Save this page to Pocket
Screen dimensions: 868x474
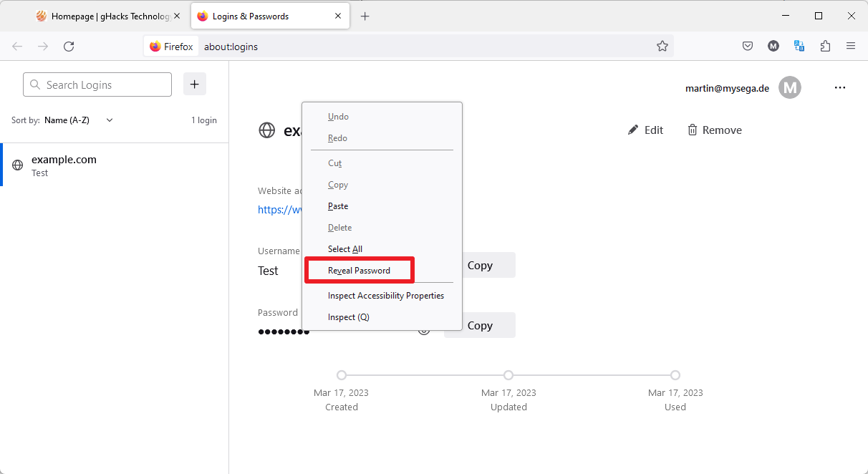pyautogui.click(x=747, y=46)
